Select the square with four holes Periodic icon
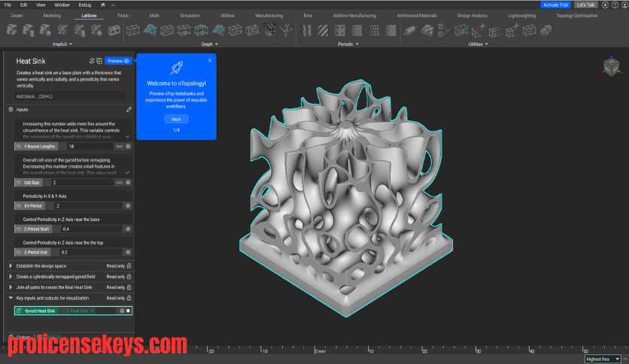This screenshot has width=629, height=364. tap(340, 31)
